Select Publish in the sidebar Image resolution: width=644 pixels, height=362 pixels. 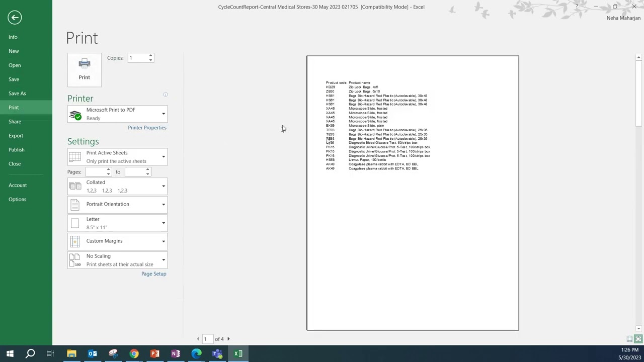coord(26,150)
